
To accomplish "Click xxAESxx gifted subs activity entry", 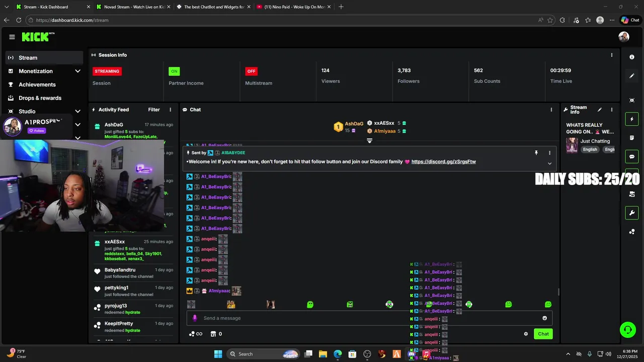I will click(x=133, y=250).
